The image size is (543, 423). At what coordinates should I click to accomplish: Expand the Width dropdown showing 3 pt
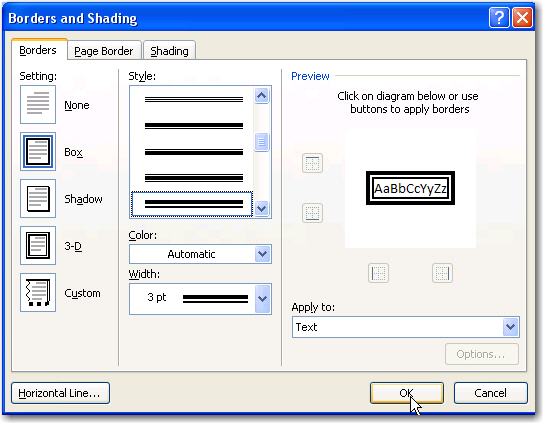tap(200, 299)
